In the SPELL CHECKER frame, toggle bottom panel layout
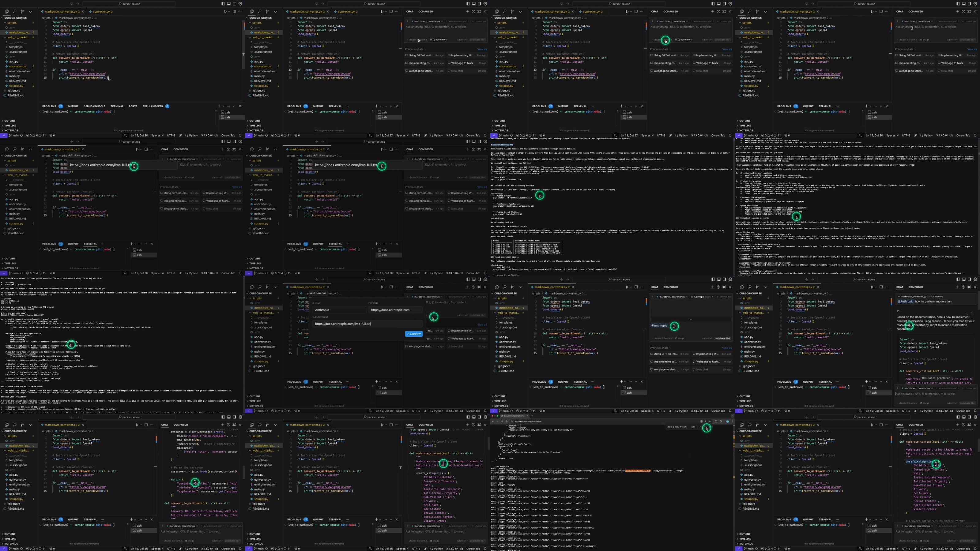The height and width of the screenshot is (551, 980). tap(229, 4)
